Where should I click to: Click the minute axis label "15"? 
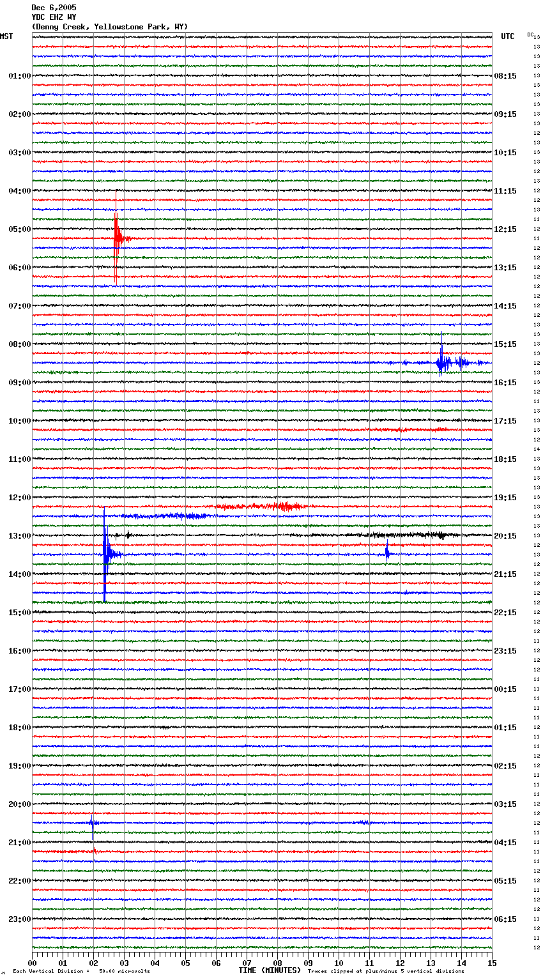(x=492, y=963)
